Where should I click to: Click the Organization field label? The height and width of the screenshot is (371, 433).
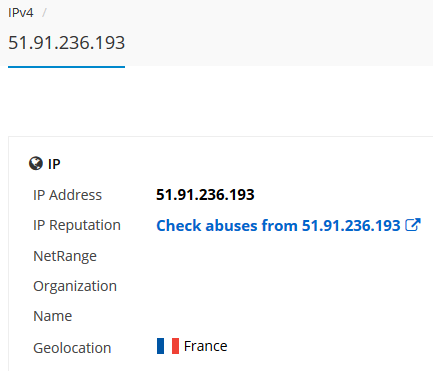point(75,286)
